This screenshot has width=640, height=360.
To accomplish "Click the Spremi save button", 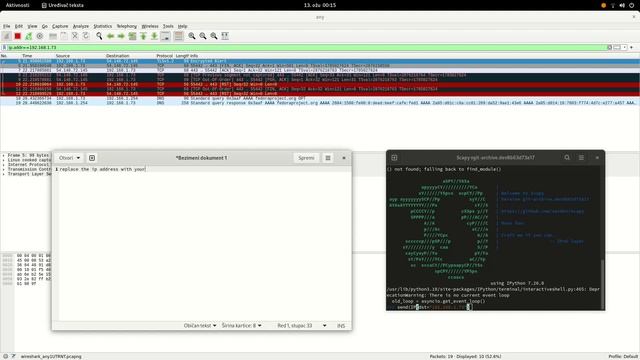I will pos(306,158).
